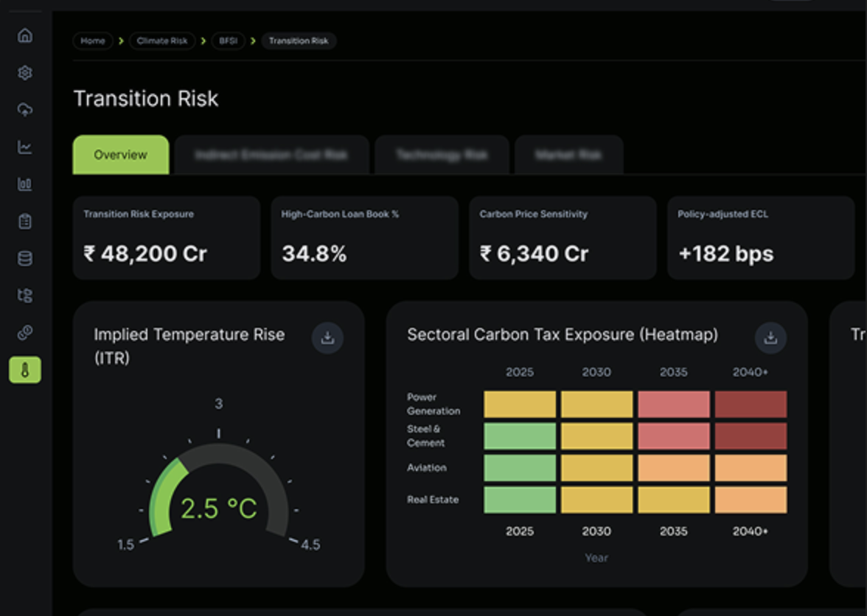Select Real Estate 2025 green heatmap cell
The width and height of the screenshot is (867, 616).
click(x=520, y=500)
